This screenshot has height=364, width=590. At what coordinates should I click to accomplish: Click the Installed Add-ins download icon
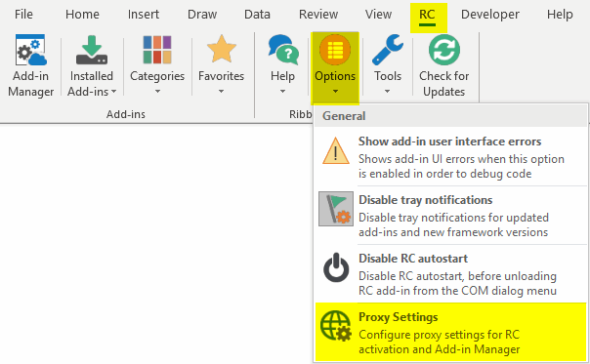tap(92, 50)
